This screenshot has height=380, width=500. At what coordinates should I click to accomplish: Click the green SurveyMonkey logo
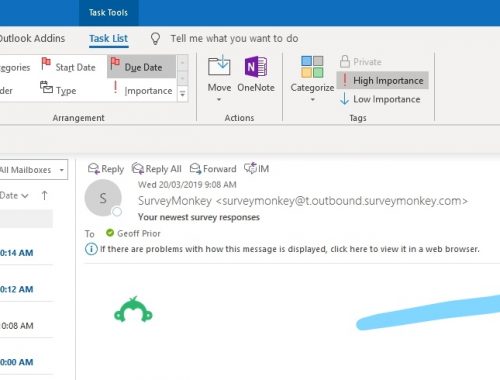click(x=133, y=309)
